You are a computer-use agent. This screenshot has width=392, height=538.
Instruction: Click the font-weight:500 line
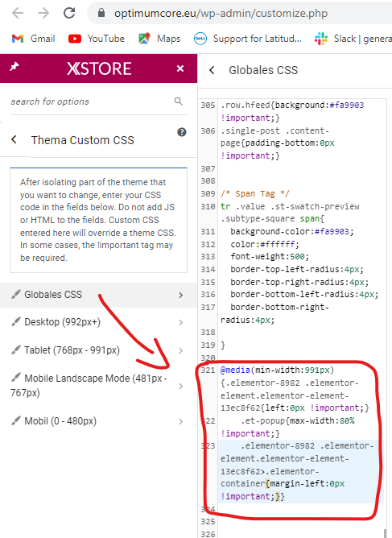point(270,257)
